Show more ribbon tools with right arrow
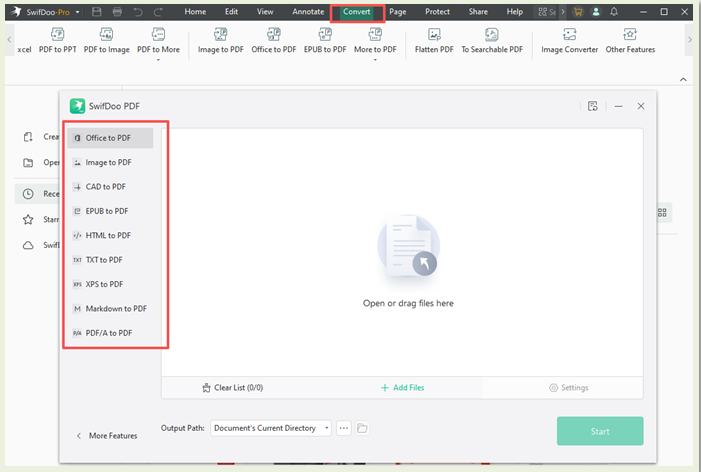 (690, 40)
